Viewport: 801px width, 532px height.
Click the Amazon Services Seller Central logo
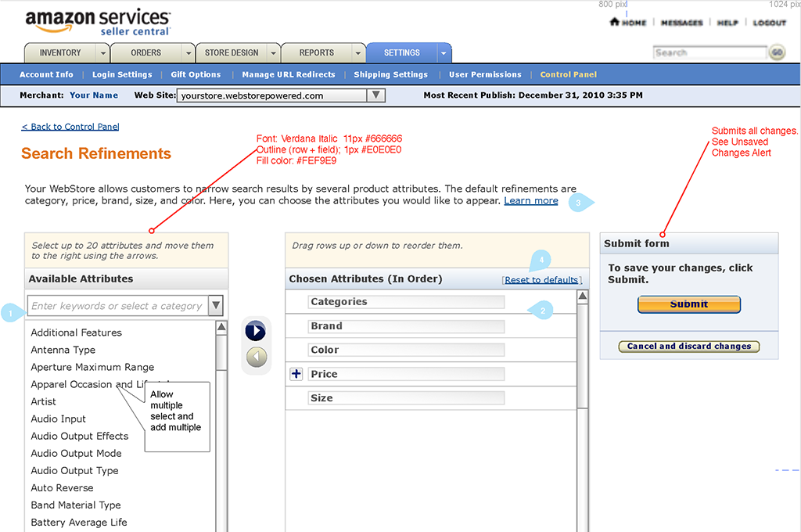click(98, 23)
